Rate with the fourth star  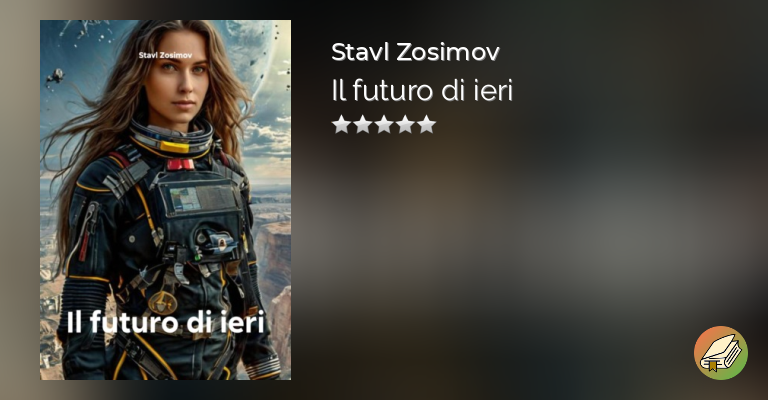[x=405, y=124]
